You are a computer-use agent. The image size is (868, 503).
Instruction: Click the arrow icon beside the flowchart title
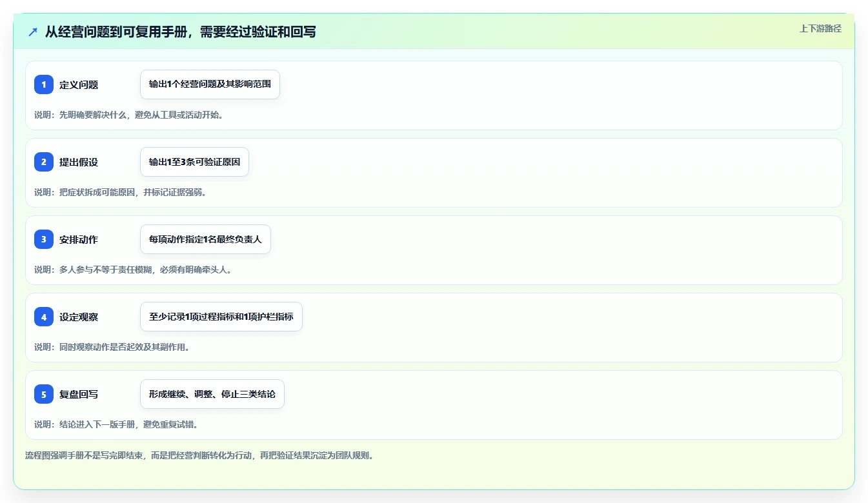[33, 32]
